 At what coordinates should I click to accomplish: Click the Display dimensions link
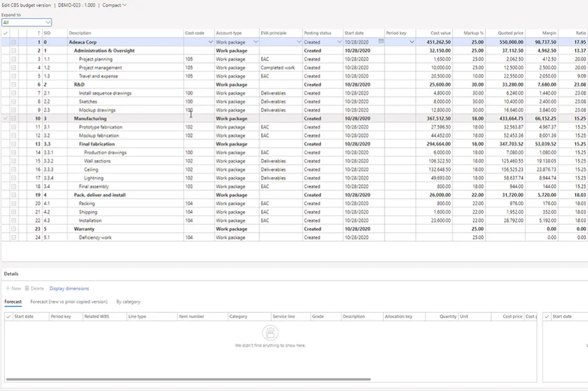click(x=70, y=288)
